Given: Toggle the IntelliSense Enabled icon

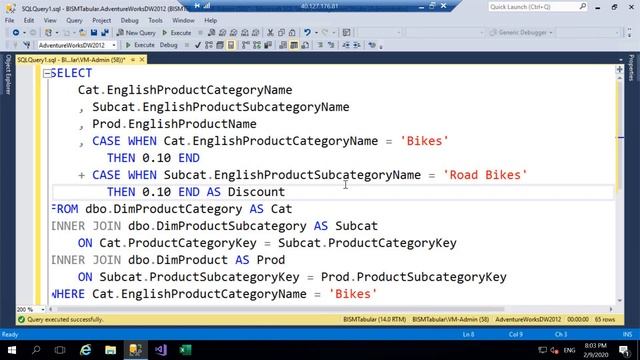Looking at the screenshot, I should coord(231,45).
